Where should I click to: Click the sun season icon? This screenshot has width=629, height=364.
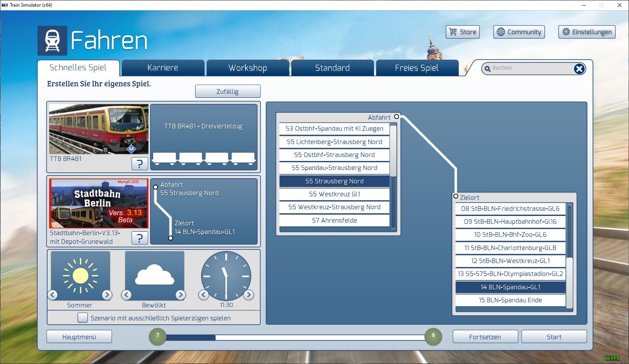pyautogui.click(x=80, y=276)
